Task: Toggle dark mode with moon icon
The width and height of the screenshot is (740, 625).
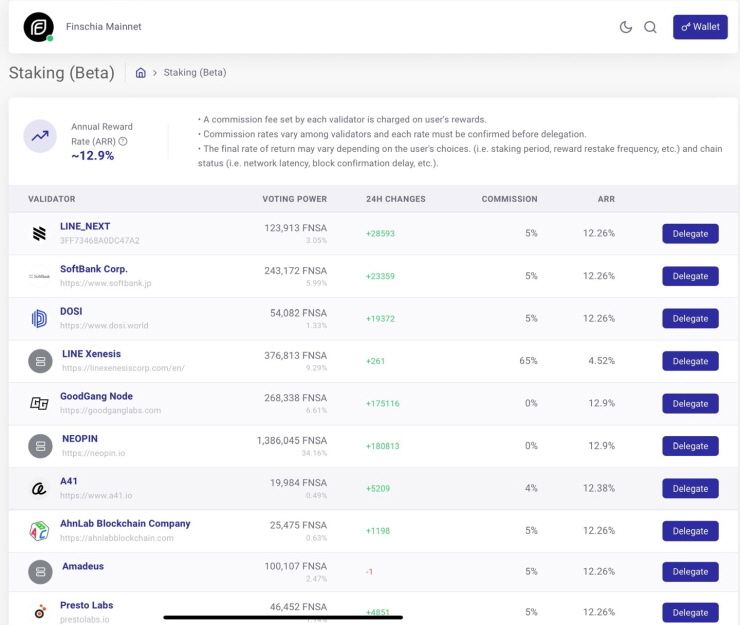Action: (626, 27)
